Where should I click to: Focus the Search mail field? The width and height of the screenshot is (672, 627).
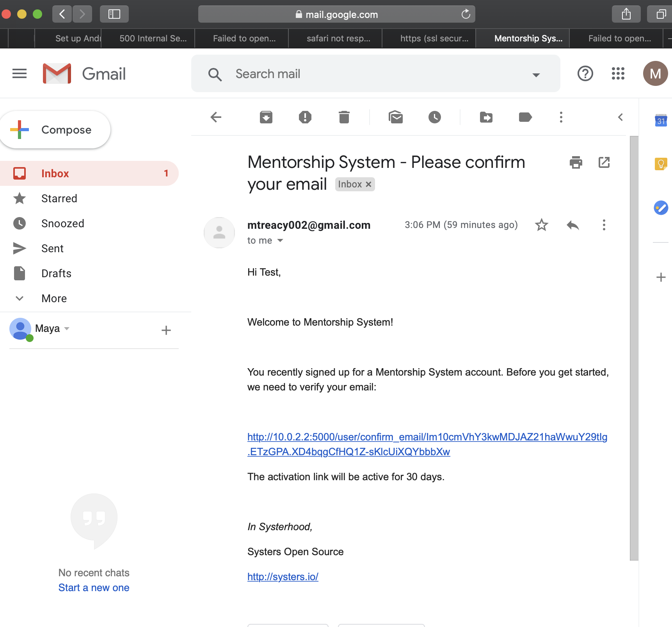(376, 73)
